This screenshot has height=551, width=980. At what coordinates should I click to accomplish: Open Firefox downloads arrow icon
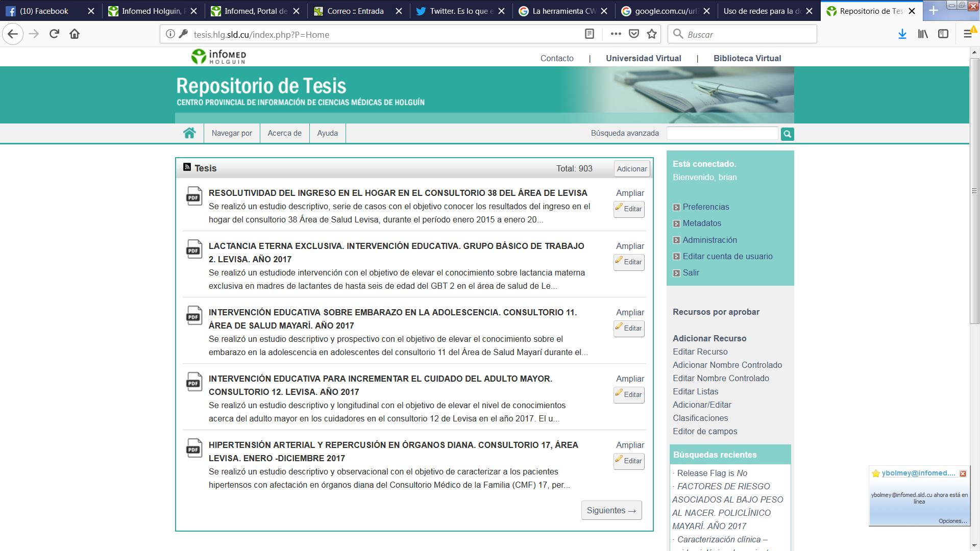[902, 34]
